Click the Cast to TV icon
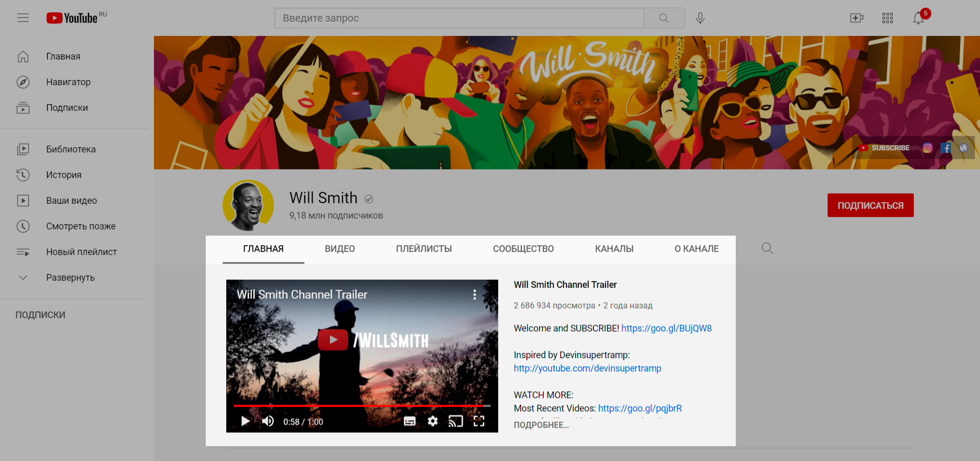 [x=456, y=421]
